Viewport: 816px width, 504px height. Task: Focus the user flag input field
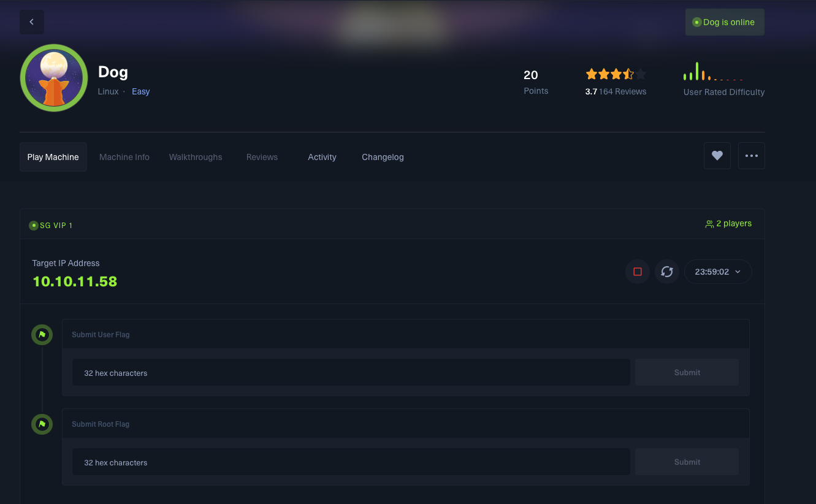351,373
